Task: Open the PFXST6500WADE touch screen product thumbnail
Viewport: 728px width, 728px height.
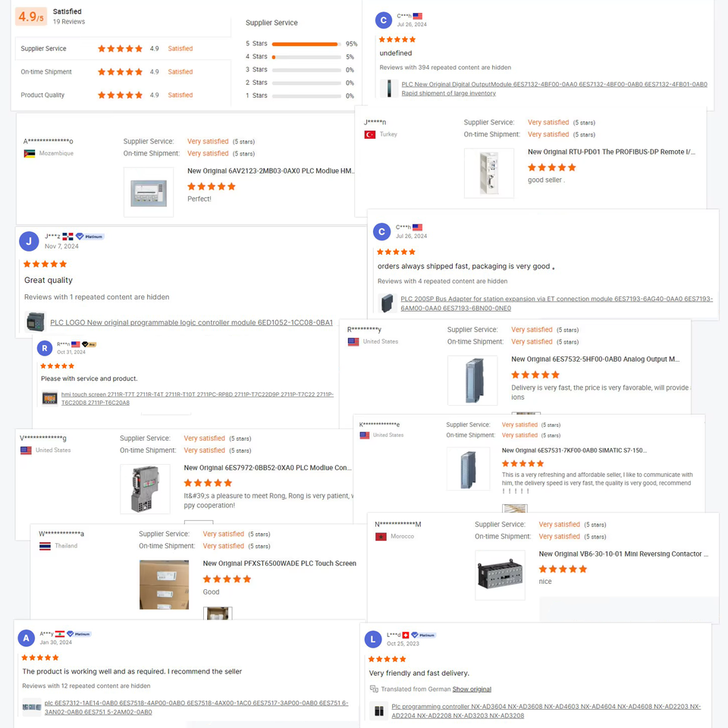Action: click(x=164, y=585)
